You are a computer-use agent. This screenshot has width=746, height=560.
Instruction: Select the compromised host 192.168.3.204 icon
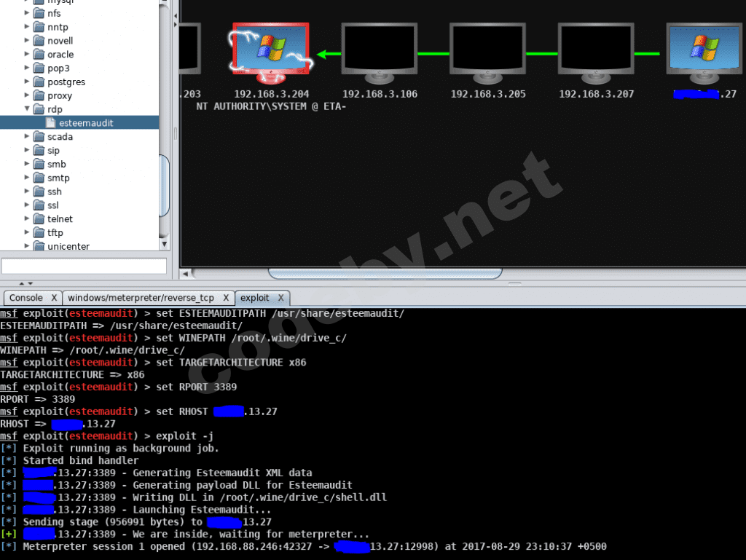coord(271,52)
